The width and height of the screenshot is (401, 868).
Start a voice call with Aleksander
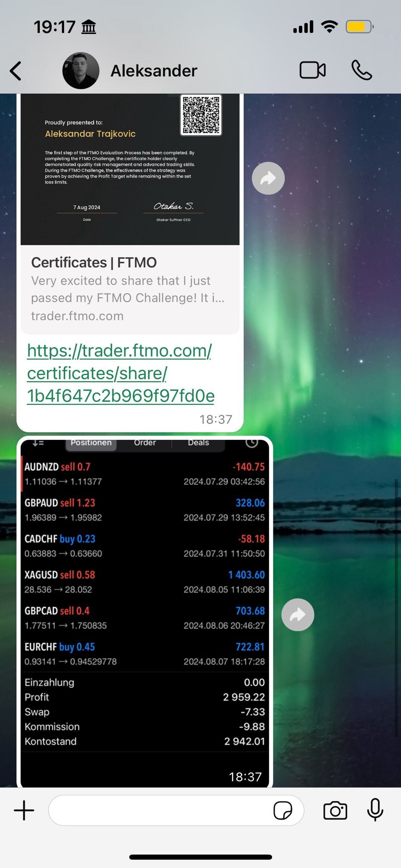(362, 70)
